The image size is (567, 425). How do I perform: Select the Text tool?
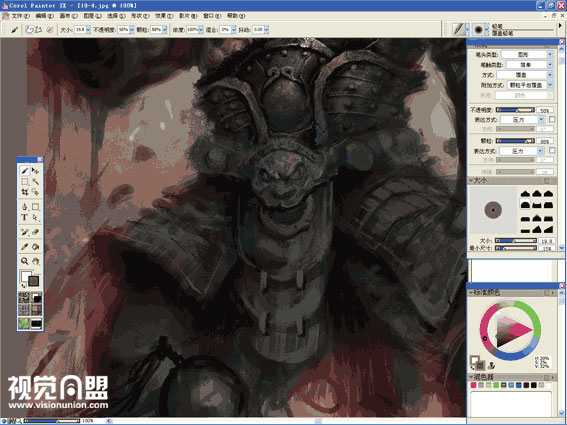click(x=25, y=218)
